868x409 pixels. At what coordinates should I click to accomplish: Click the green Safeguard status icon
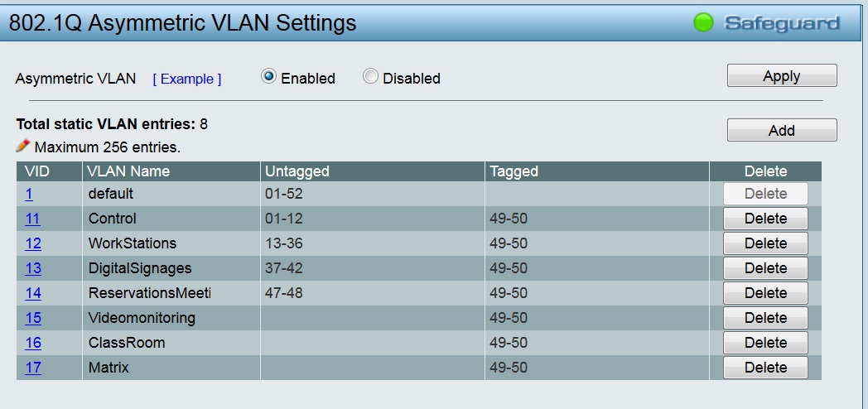(703, 23)
